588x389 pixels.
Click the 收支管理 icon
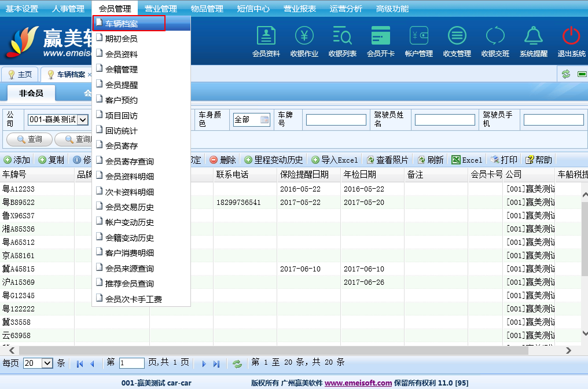coord(457,41)
